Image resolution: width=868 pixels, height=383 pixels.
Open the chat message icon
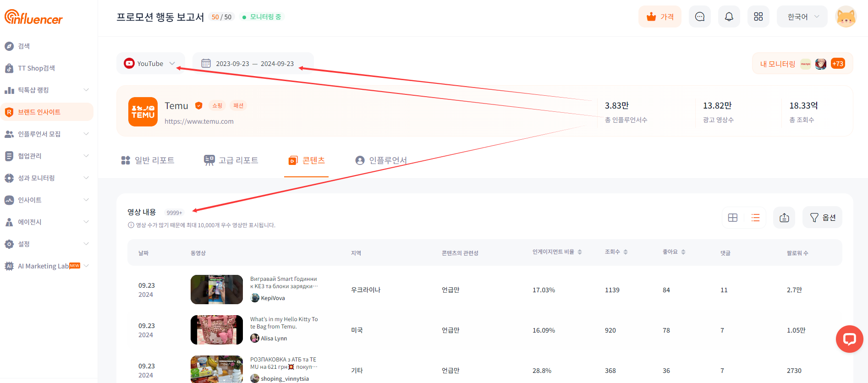(700, 16)
